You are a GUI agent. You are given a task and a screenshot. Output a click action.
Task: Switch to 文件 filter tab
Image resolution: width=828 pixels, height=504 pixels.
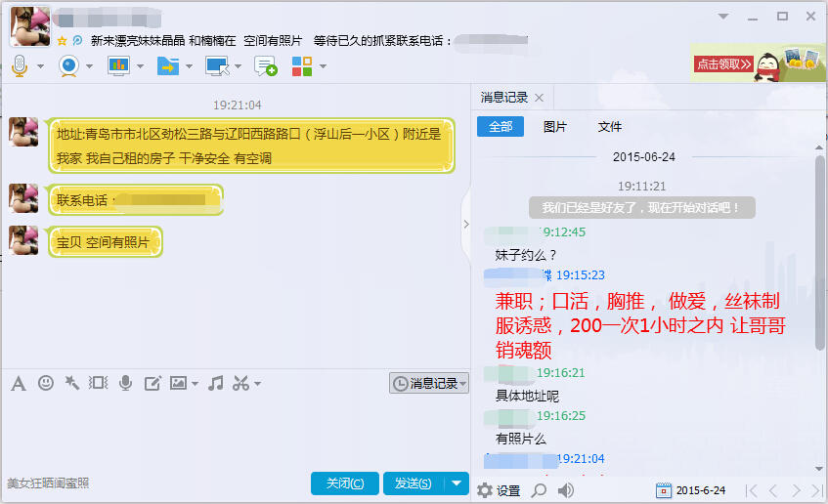pos(609,127)
